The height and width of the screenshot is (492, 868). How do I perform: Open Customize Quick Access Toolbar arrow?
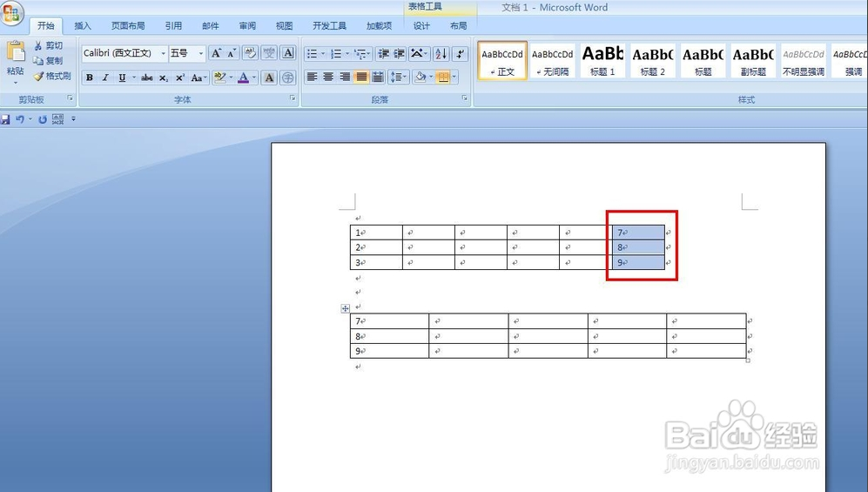[73, 119]
